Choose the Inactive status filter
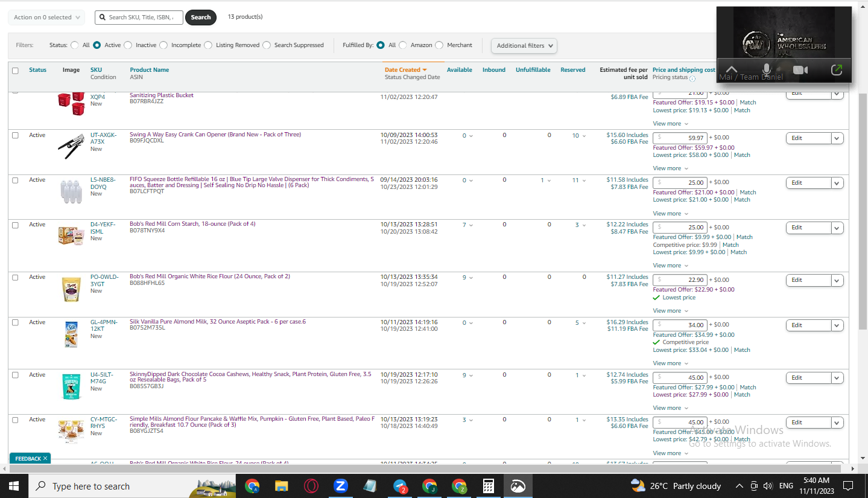868x498 pixels. tap(128, 45)
